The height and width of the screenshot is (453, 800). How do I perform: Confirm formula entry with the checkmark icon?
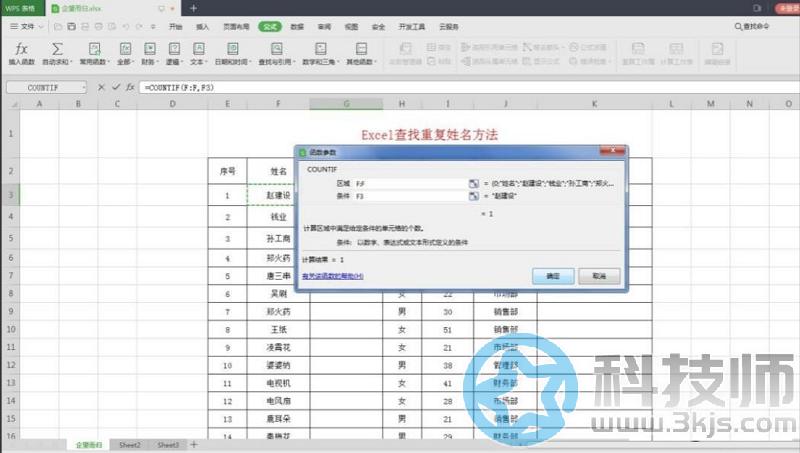[116, 87]
